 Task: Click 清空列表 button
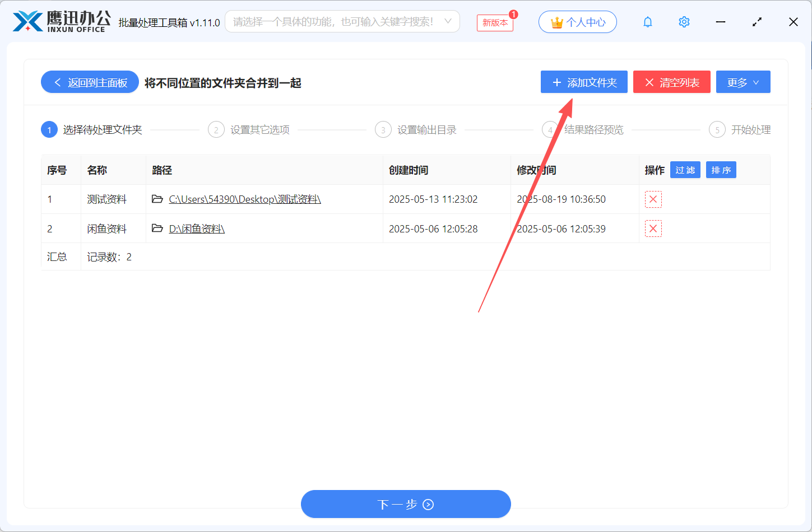click(672, 82)
